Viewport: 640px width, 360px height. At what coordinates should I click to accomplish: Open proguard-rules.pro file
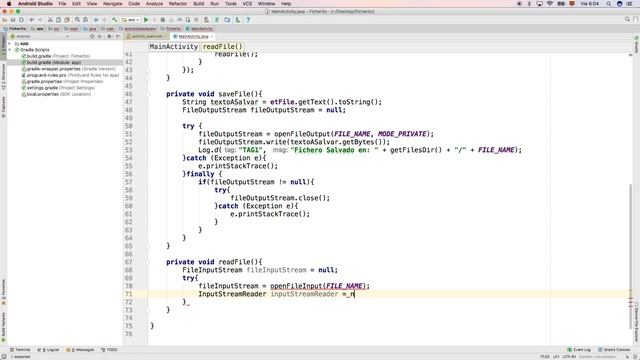(70, 75)
